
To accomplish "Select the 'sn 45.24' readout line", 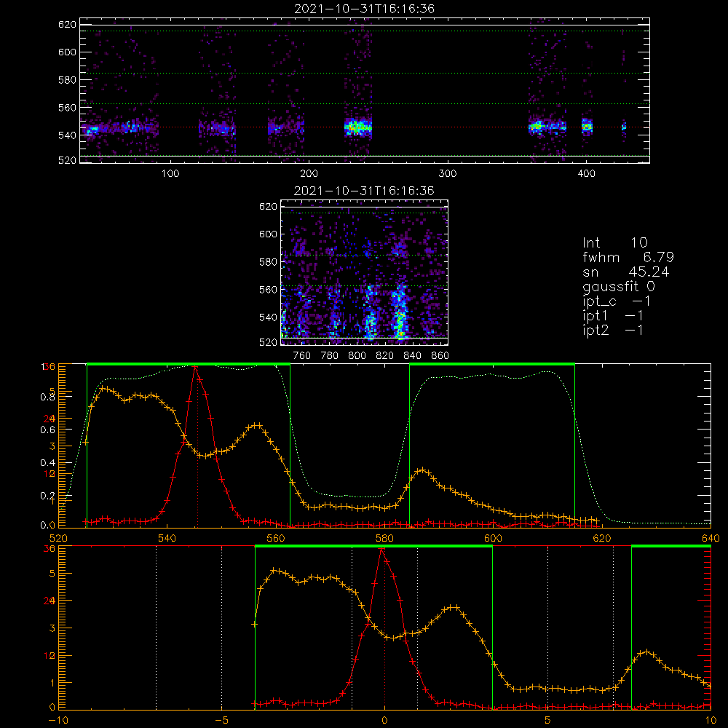I will [625, 272].
